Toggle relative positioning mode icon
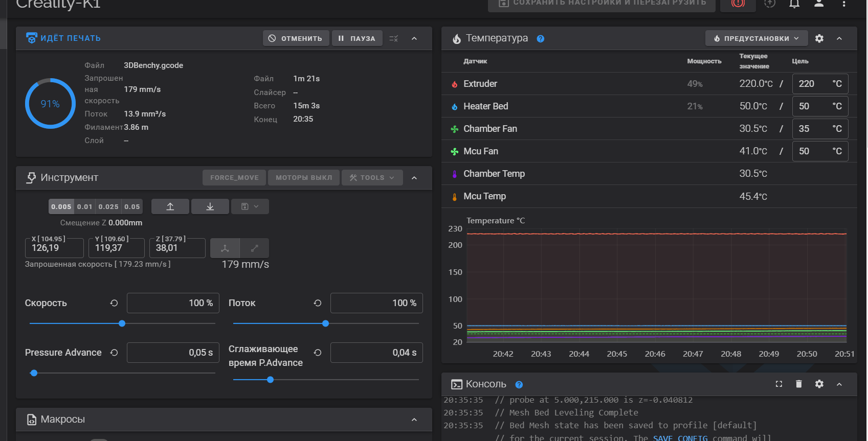The image size is (868, 441). 255,248
